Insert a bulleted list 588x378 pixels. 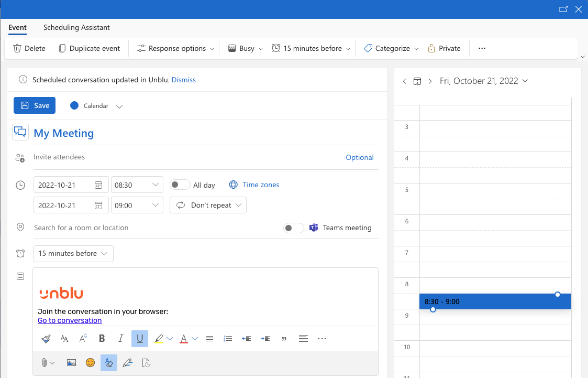click(209, 339)
